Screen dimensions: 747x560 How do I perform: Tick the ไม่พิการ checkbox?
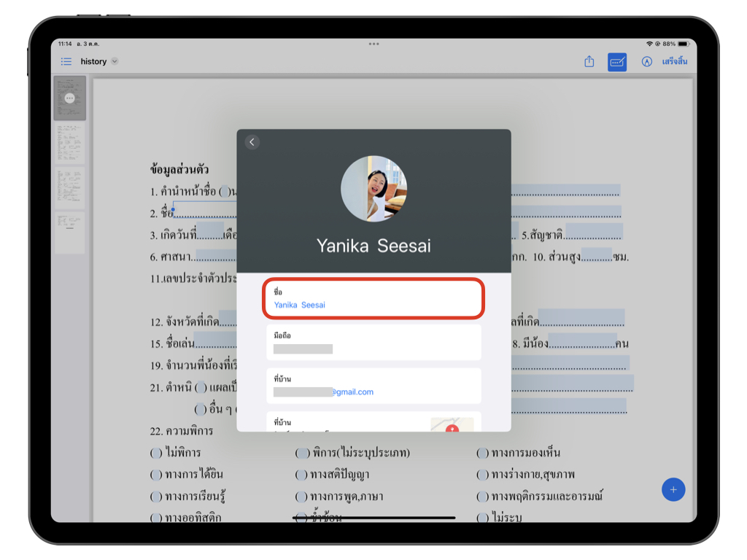coord(156,453)
